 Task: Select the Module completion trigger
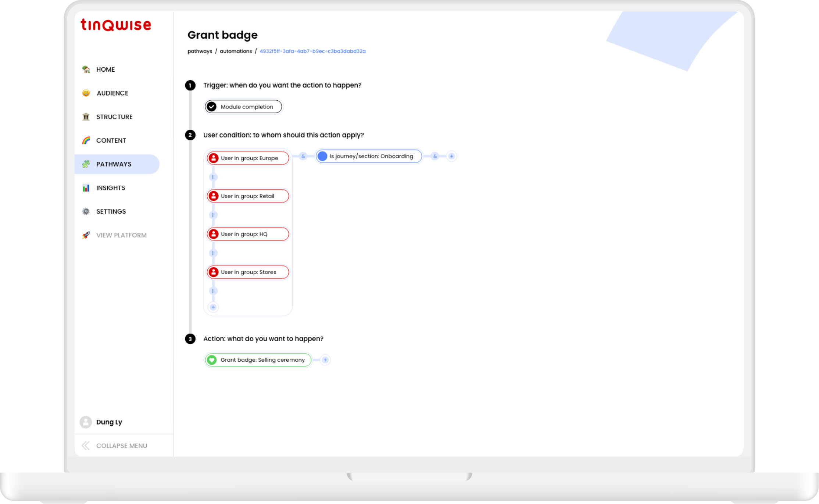pyautogui.click(x=243, y=107)
